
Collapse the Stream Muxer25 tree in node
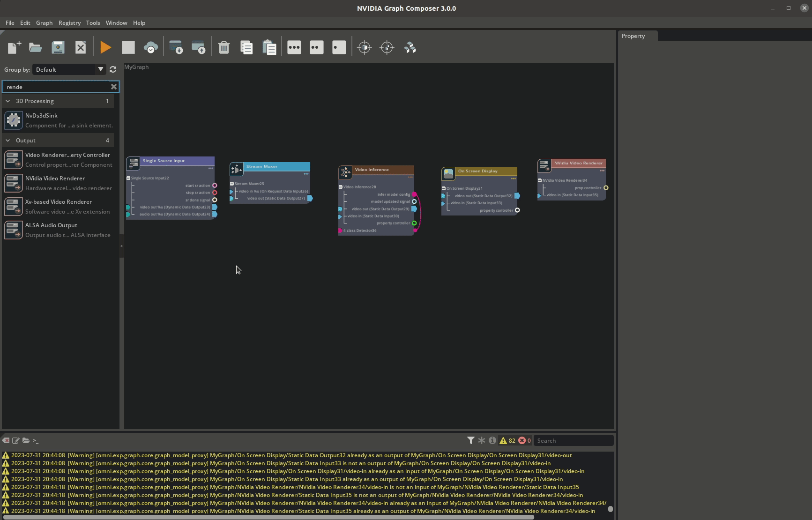point(232,184)
